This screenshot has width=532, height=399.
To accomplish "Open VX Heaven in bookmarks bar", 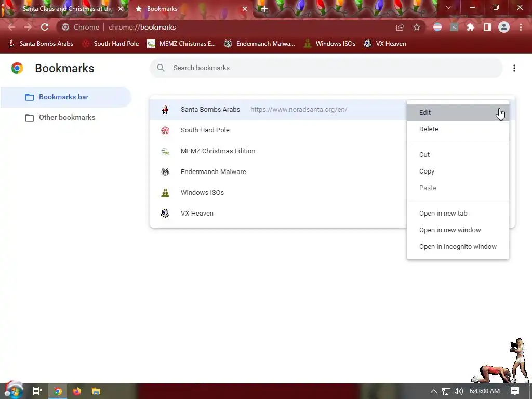I will click(385, 44).
